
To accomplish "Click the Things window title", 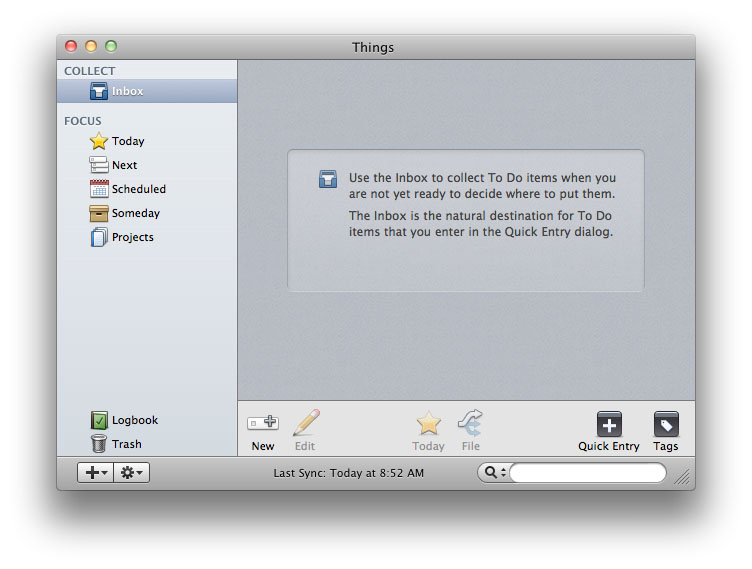I will pyautogui.click(x=373, y=47).
